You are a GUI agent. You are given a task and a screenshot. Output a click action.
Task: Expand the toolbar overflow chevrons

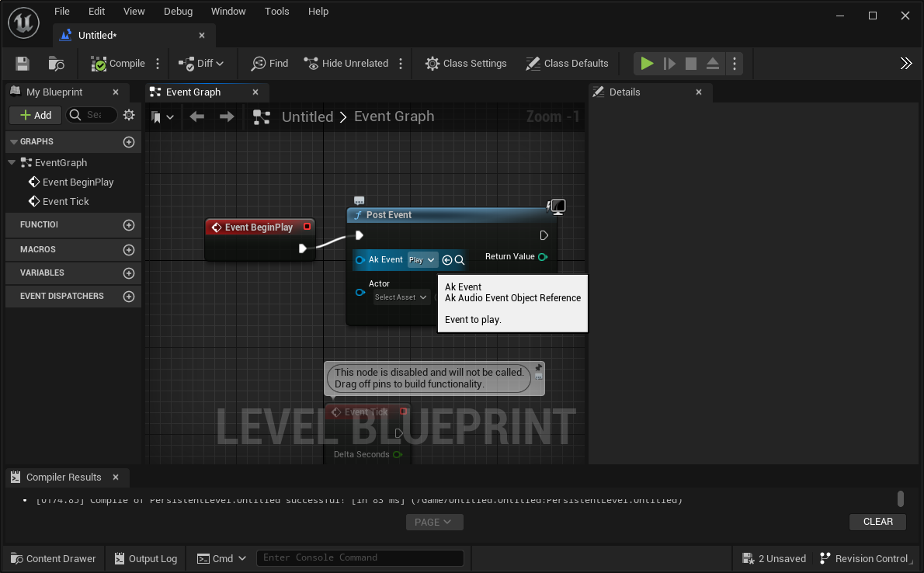click(x=905, y=64)
